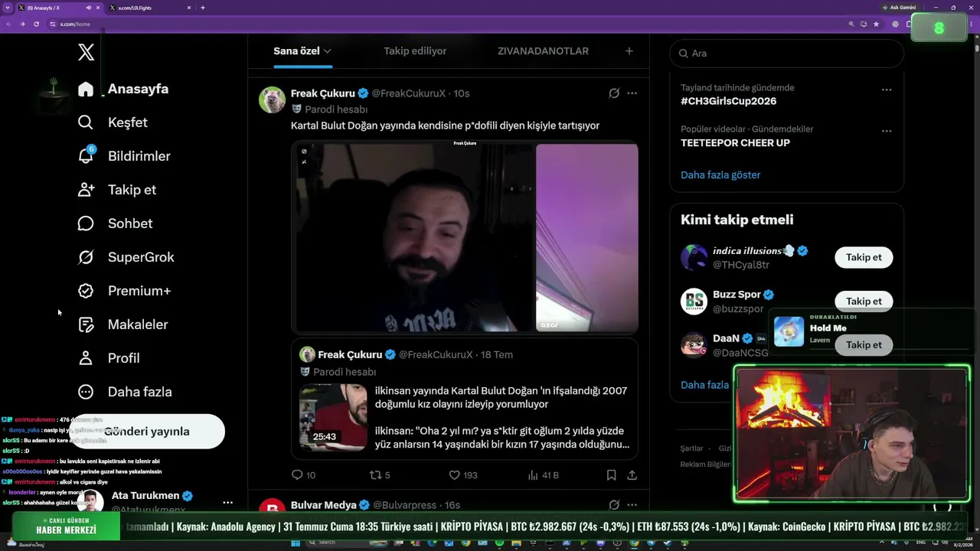Screen dimensions: 980x551
Task: Open the Makaleler article icon
Action: (x=86, y=324)
